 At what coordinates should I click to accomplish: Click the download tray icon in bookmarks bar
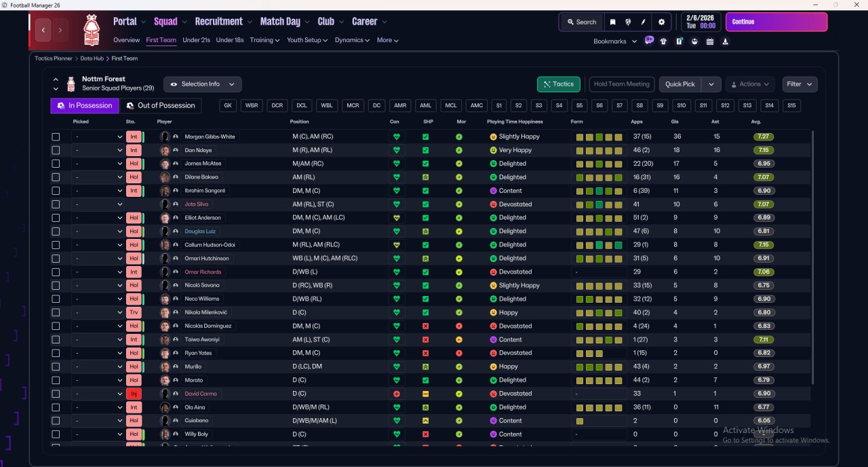pos(726,41)
